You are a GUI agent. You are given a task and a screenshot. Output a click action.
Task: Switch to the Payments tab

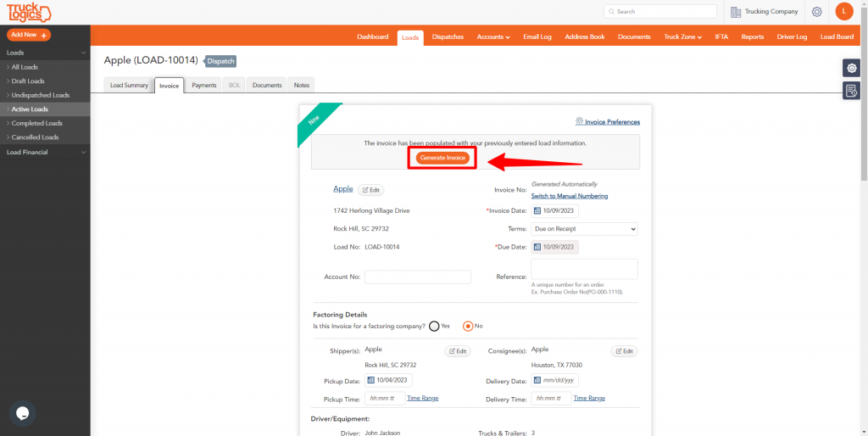pyautogui.click(x=203, y=86)
